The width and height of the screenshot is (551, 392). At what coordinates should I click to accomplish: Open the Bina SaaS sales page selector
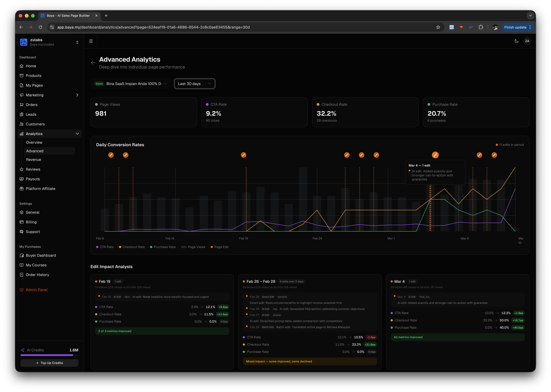point(131,84)
